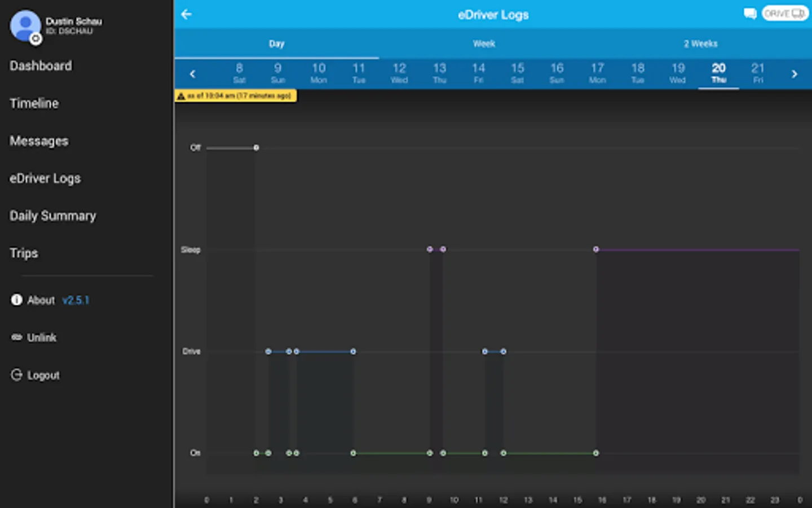Switch to the Week tab
This screenshot has height=508, width=812.
pyautogui.click(x=484, y=44)
